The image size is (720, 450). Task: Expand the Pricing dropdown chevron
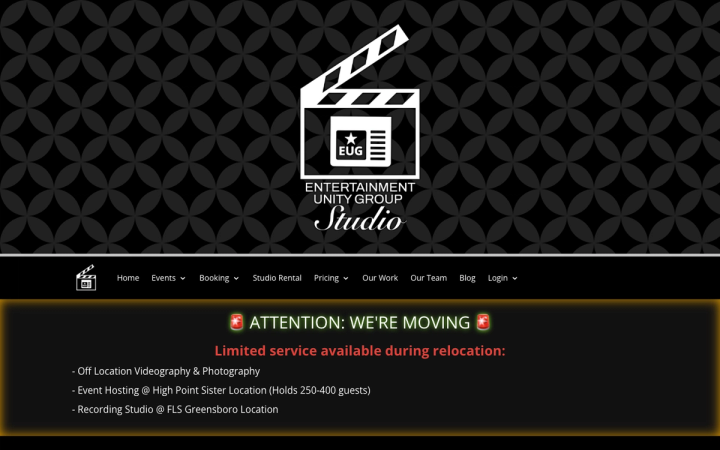pos(346,278)
